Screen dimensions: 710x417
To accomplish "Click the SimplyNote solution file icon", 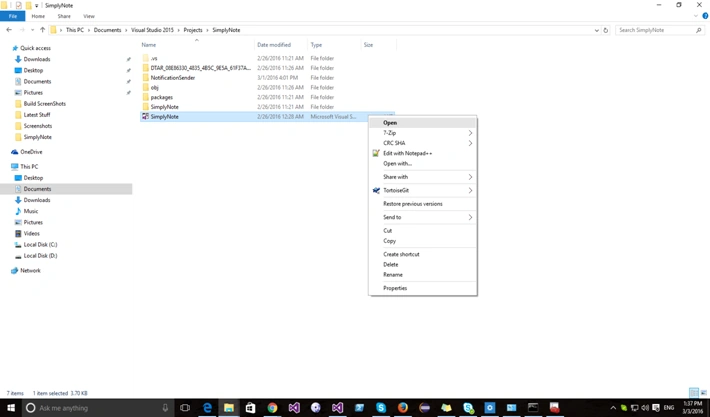I will [x=145, y=116].
